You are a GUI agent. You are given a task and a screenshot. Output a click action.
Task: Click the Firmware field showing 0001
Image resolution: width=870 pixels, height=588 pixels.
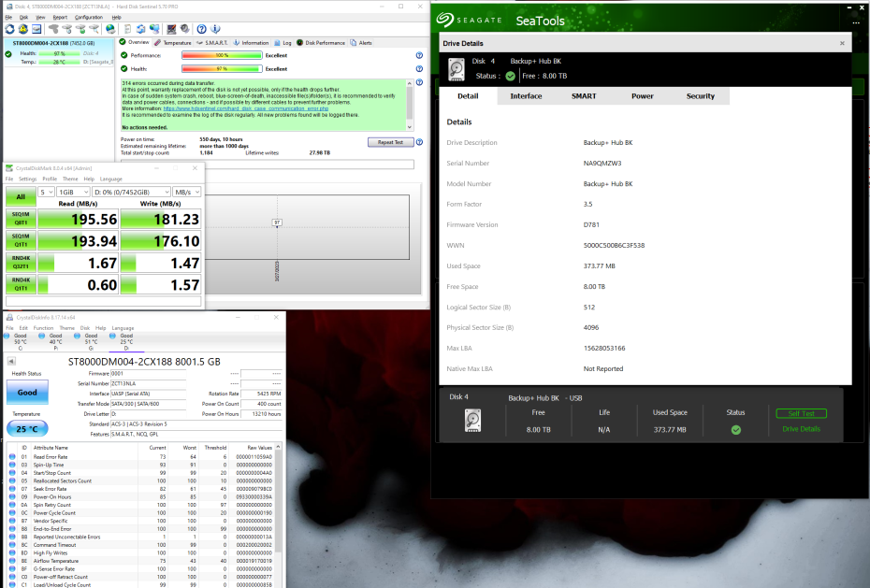[x=148, y=374]
